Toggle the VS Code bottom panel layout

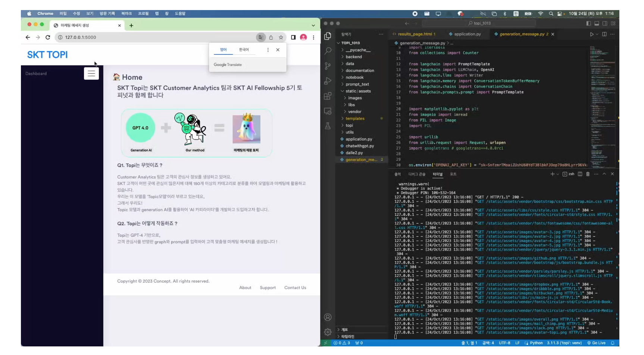[x=597, y=23]
